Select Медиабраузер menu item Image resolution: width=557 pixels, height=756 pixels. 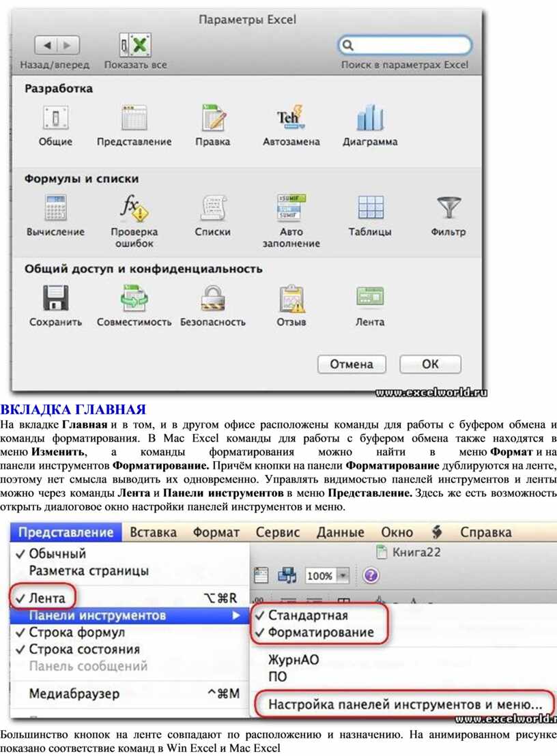[129, 694]
